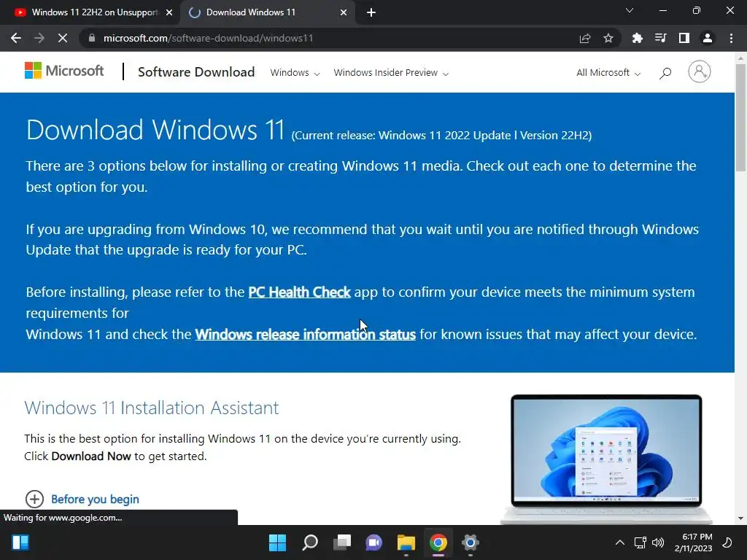Open the Widgets button on taskbar
Screen dimensions: 747x560
(x=20, y=542)
